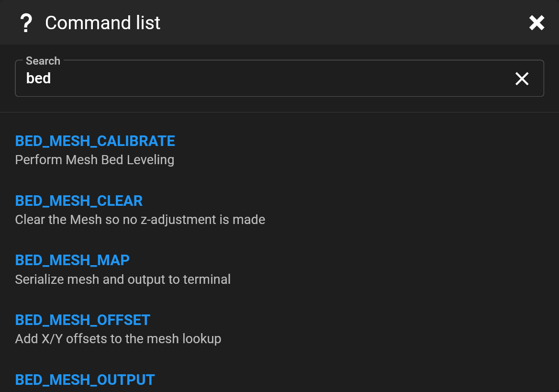Click the description 'Add X/Y offsets to the mesh lookup'
This screenshot has height=392, width=559.
[x=118, y=338]
